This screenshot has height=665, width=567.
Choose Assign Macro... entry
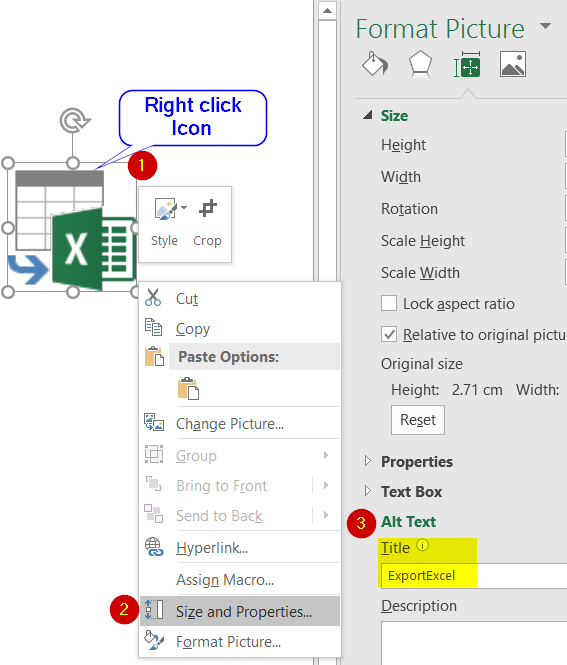[240, 579]
